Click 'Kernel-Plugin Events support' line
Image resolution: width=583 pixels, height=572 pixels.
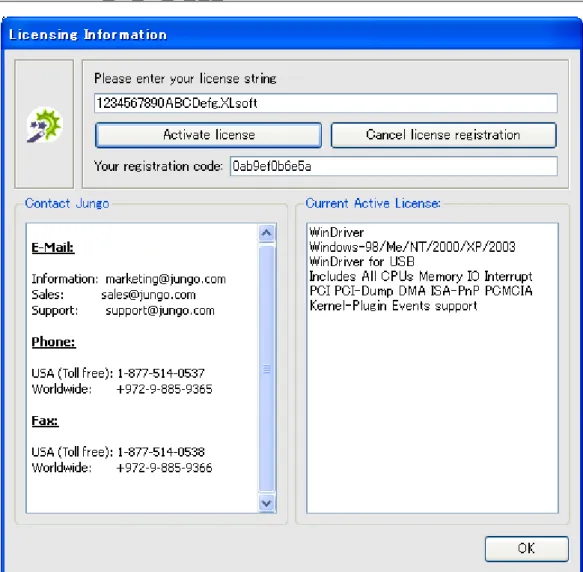tap(393, 306)
